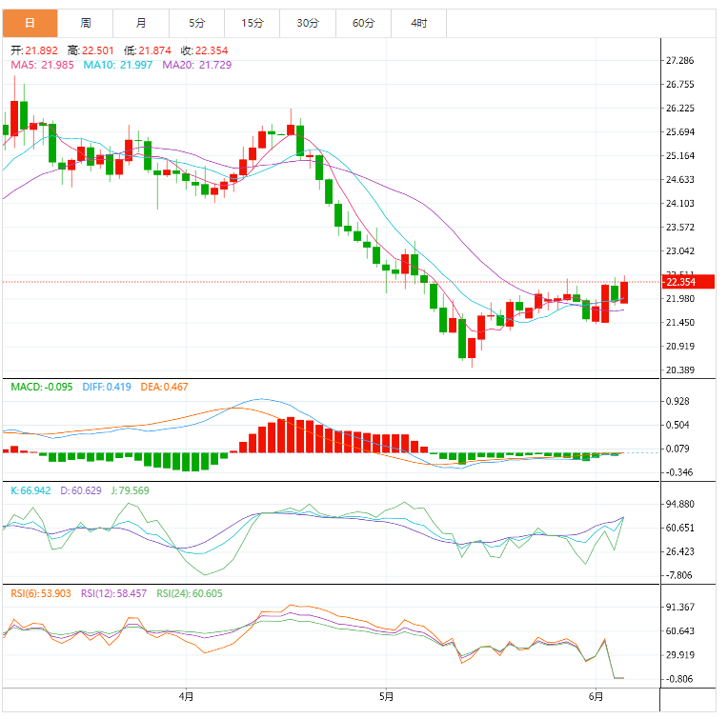728x719 pixels.
Task: Click the D: 60.629 value
Action: [81, 490]
